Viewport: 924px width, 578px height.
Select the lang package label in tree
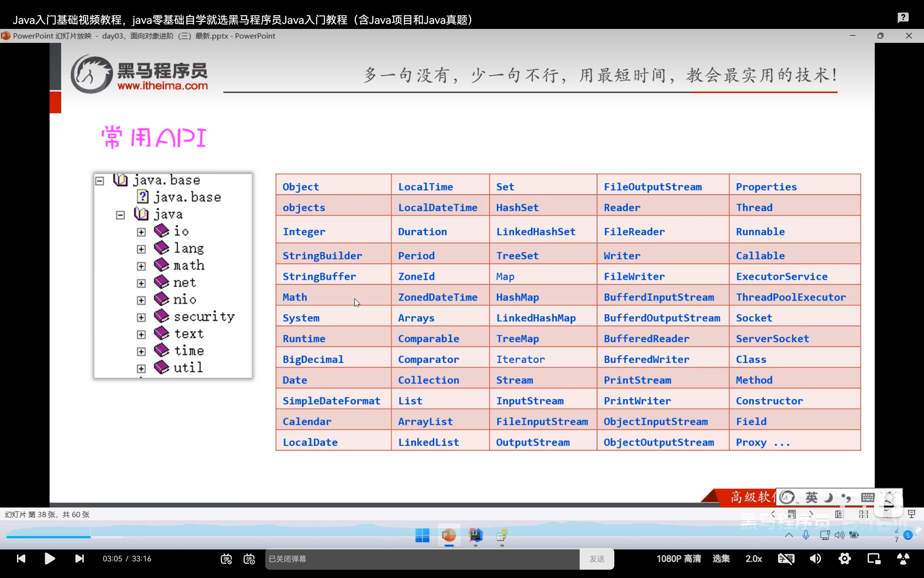189,249
